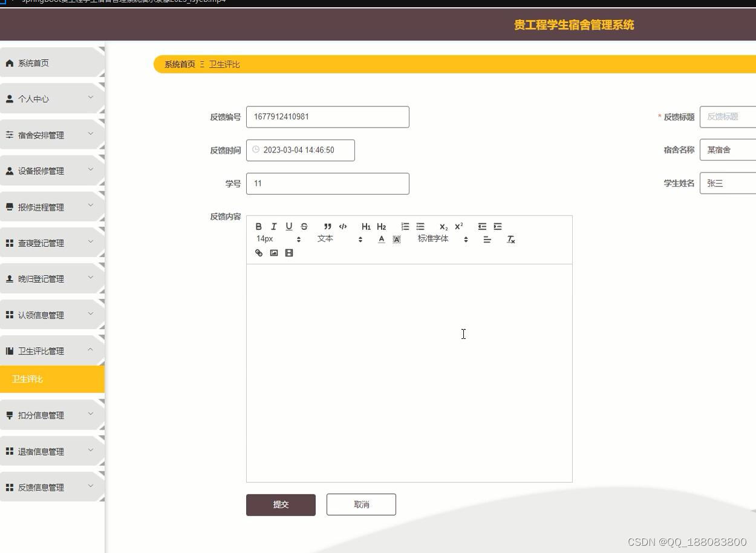Toggle bold formatting in the editor
The height and width of the screenshot is (553, 756).
pyautogui.click(x=258, y=226)
